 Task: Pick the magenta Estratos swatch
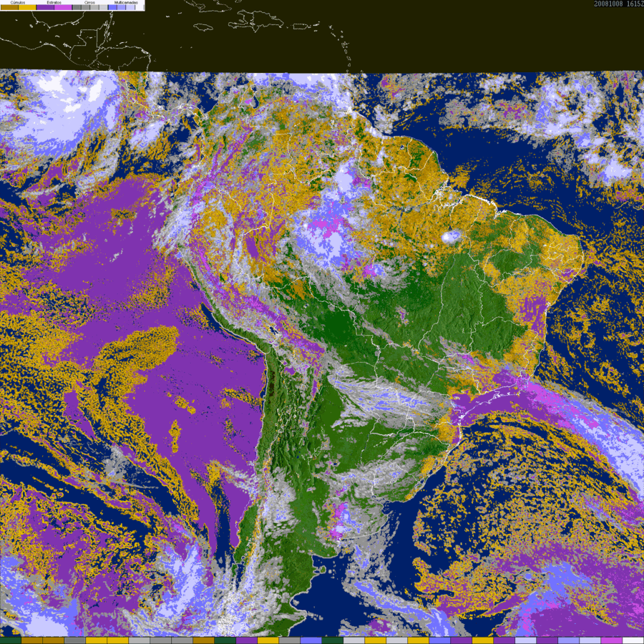tap(63, 7)
